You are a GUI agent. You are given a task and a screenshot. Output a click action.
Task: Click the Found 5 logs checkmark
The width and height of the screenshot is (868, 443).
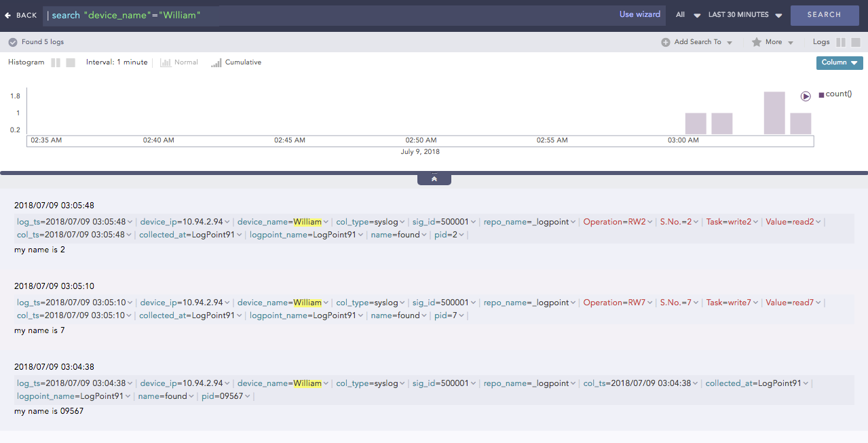click(12, 41)
